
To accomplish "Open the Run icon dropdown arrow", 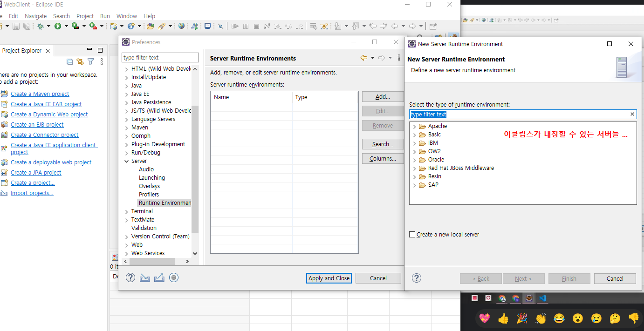I will 66,27.
